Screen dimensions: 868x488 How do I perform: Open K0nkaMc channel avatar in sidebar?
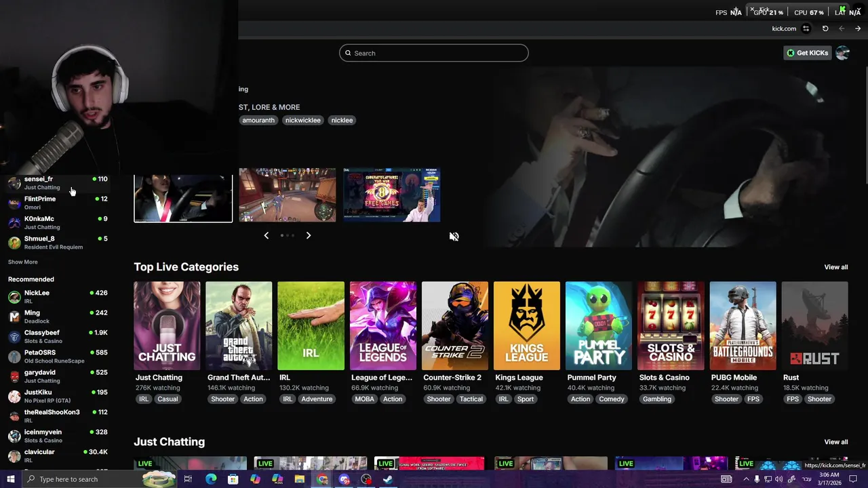(x=14, y=223)
